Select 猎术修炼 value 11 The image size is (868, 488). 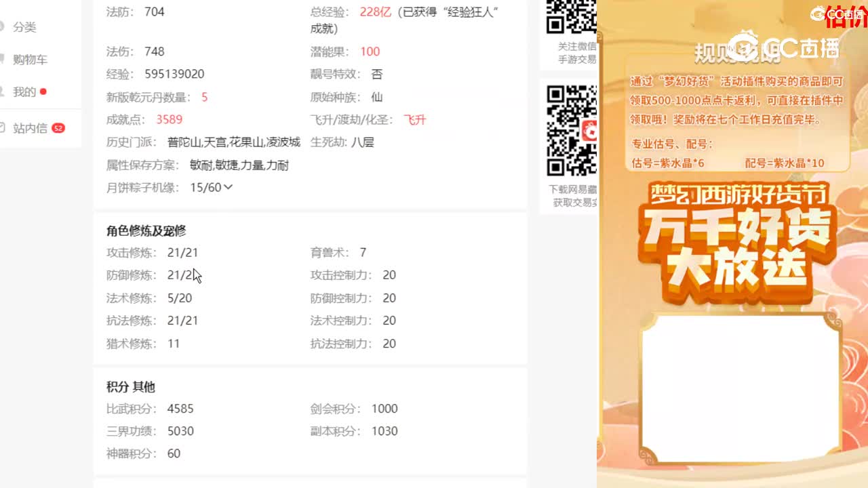(x=174, y=344)
